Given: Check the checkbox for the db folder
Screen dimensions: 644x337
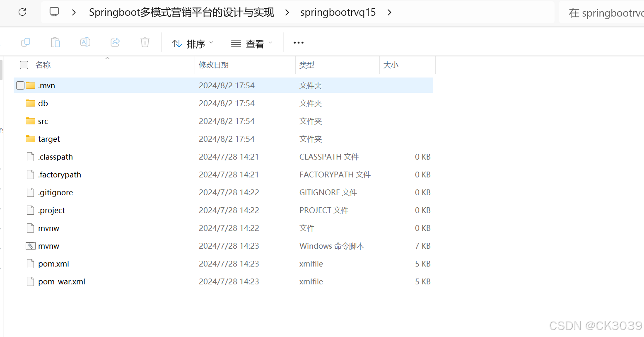Looking at the screenshot, I should 20,103.
